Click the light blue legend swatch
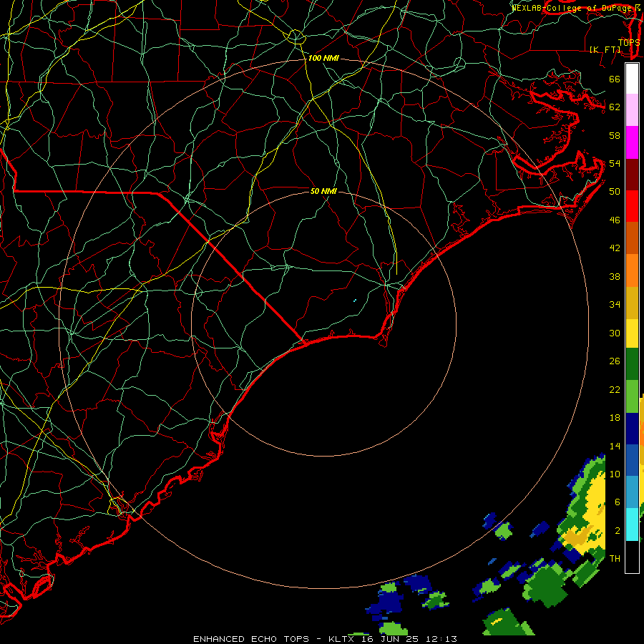Image resolution: width=644 pixels, height=644 pixels. tap(632, 492)
